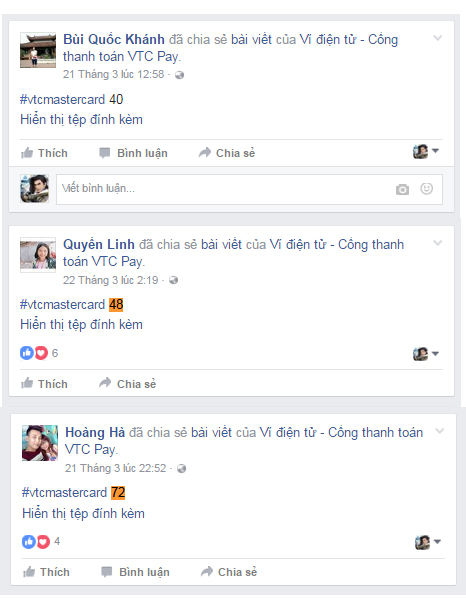The image size is (466, 599).
Task: Open the act-as-profile selector on Hoàng Hà's post
Action: pyautogui.click(x=428, y=542)
